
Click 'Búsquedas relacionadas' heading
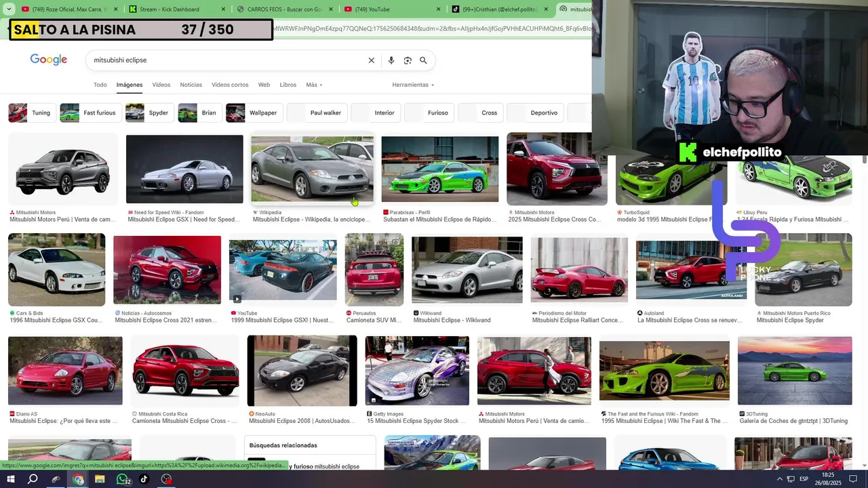(x=283, y=445)
